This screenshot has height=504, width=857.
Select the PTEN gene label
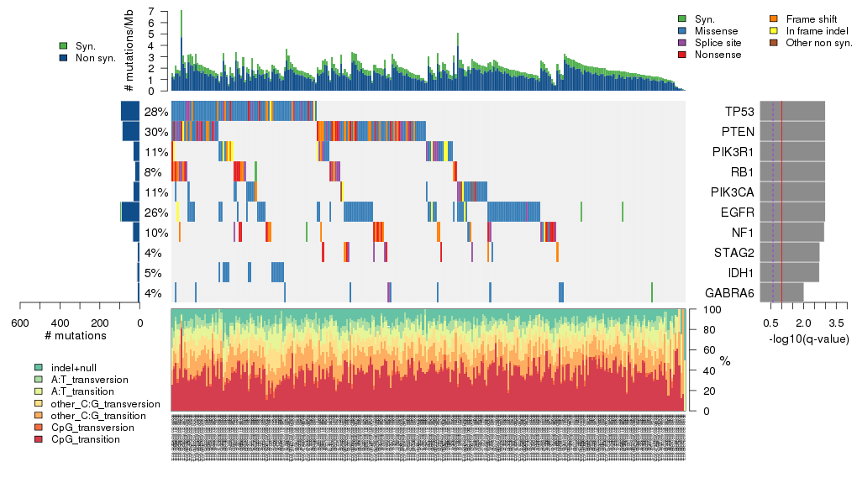[739, 132]
